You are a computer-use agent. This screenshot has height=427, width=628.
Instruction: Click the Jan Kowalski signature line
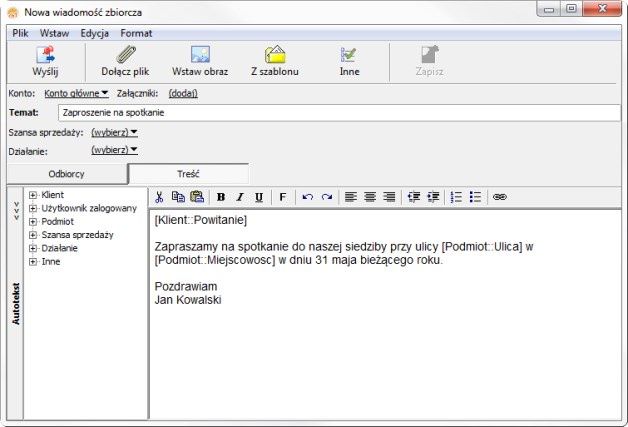click(188, 300)
